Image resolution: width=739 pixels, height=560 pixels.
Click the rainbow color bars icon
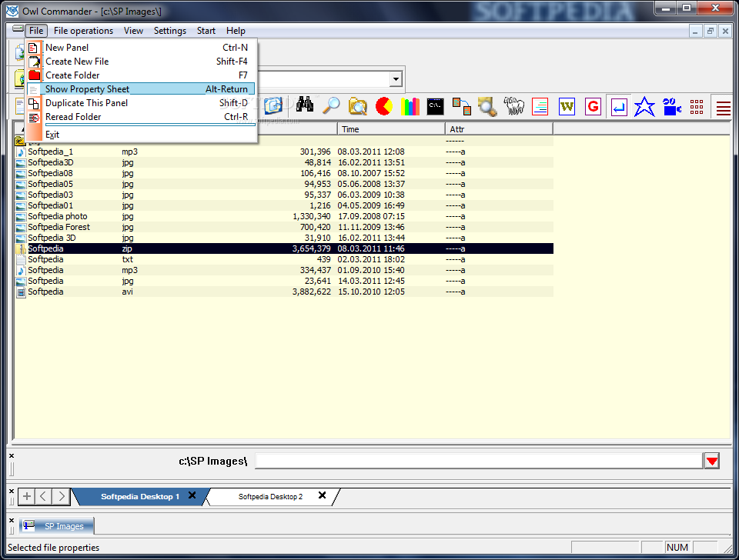click(410, 106)
